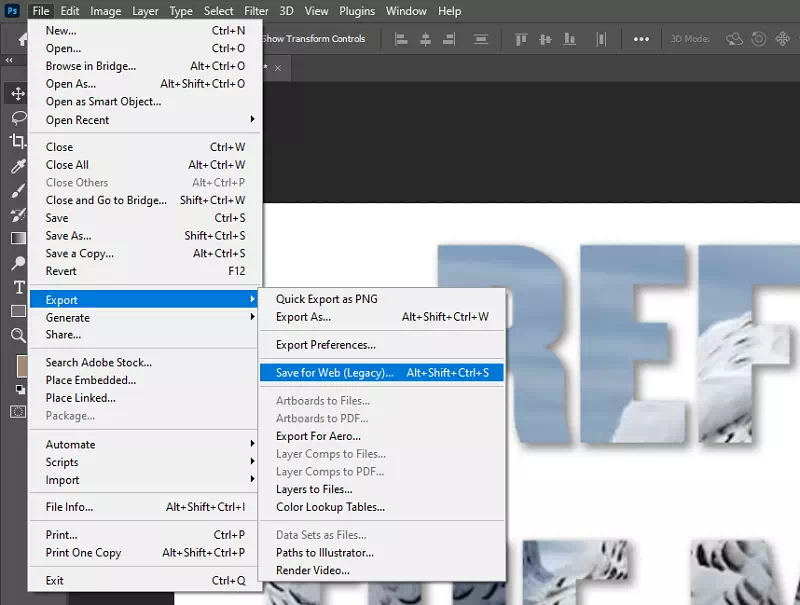Align bottom edges icon in options bar

pos(569,39)
